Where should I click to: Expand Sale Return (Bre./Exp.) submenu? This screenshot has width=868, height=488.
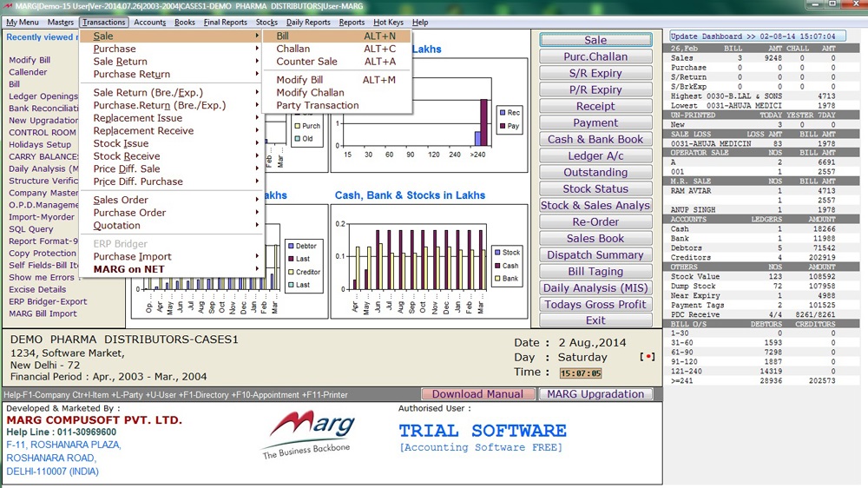pyautogui.click(x=171, y=93)
